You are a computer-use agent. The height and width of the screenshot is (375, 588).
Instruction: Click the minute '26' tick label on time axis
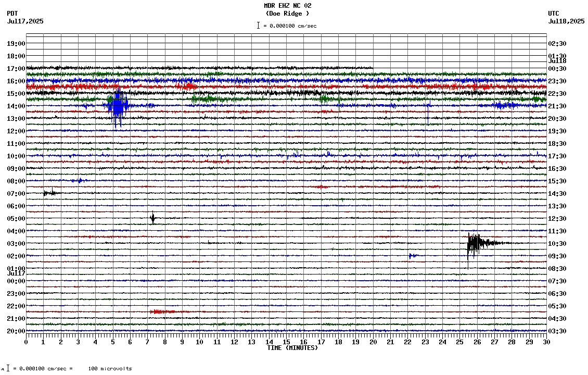tap(477, 342)
